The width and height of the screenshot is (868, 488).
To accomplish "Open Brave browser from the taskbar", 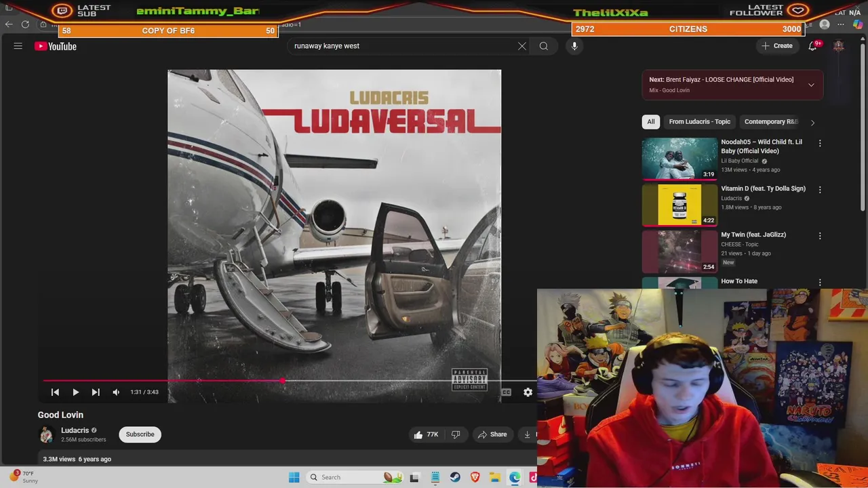I will coord(475,477).
